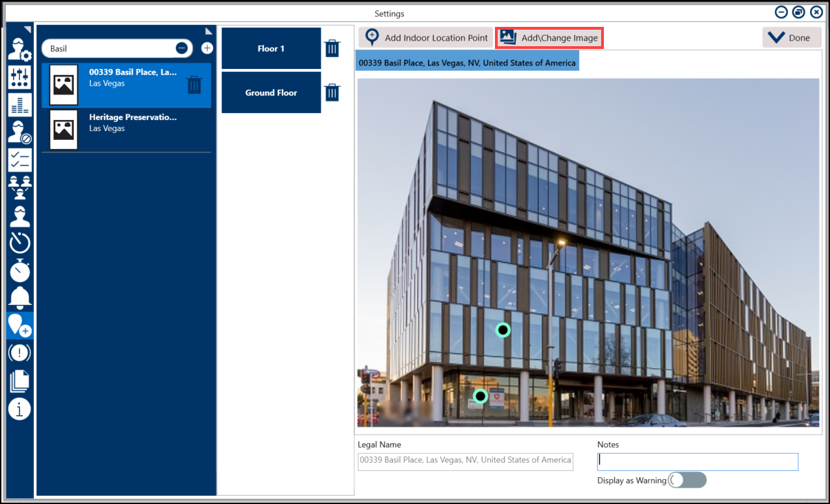This screenshot has height=504, width=830.
Task: Open the bell notifications settings icon
Action: coord(19,296)
